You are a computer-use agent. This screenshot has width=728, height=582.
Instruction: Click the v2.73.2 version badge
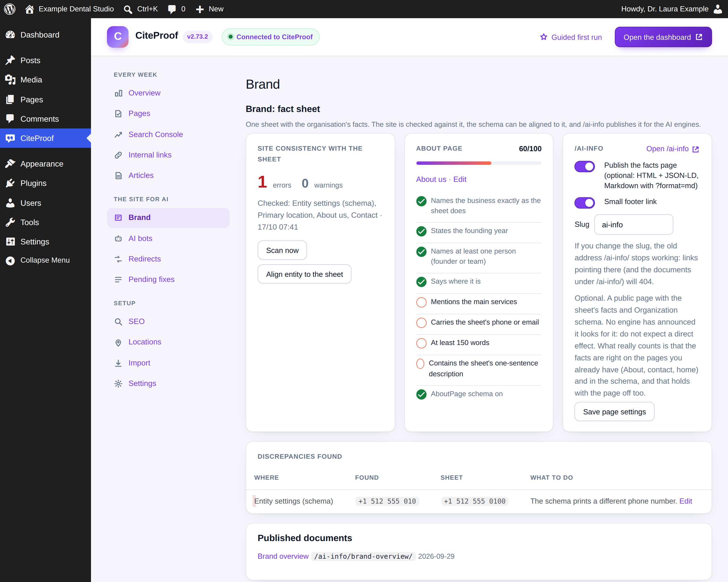[198, 36]
